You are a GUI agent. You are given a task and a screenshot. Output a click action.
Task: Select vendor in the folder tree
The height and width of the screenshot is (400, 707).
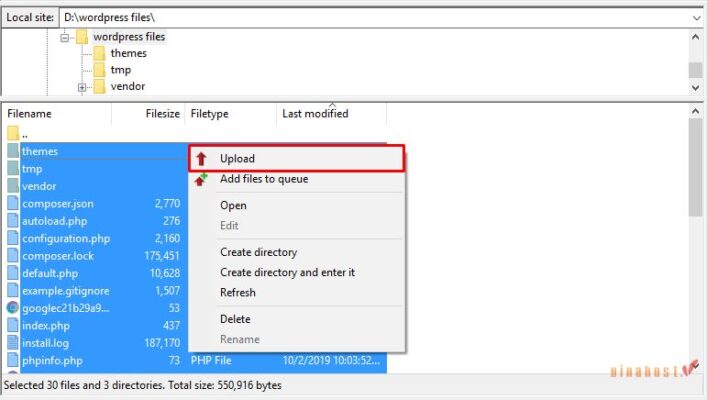(128, 86)
